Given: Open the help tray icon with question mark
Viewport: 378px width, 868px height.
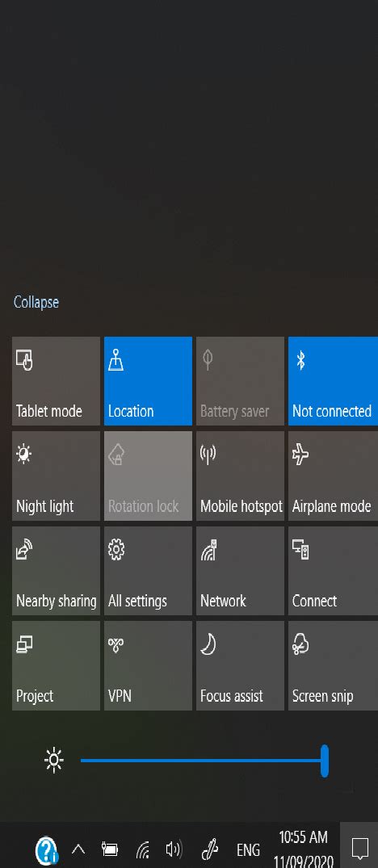Looking at the screenshot, I should point(47,849).
